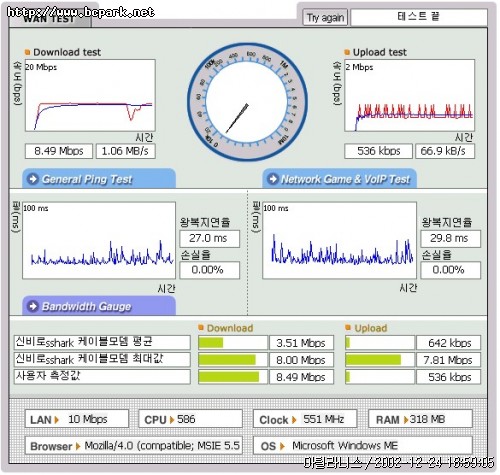Click the arrow icon beside Network Game & VoIP Test

[273, 179]
